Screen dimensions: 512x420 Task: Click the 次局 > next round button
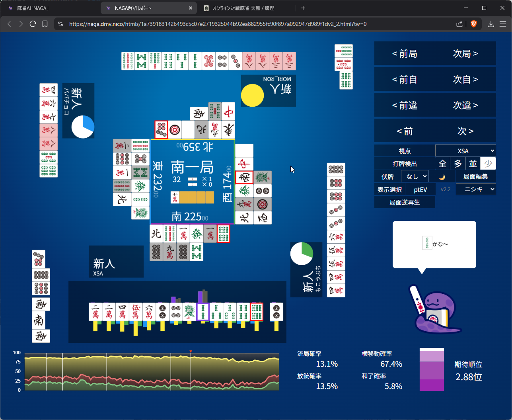coord(465,54)
